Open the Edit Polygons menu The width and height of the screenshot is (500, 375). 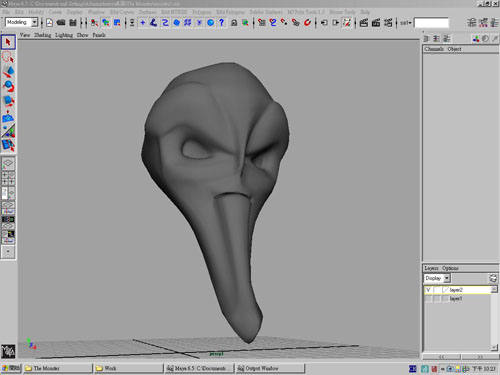point(230,12)
